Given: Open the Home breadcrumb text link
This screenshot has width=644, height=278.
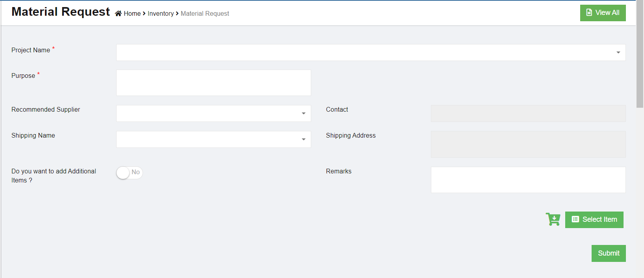Looking at the screenshot, I should pos(132,14).
